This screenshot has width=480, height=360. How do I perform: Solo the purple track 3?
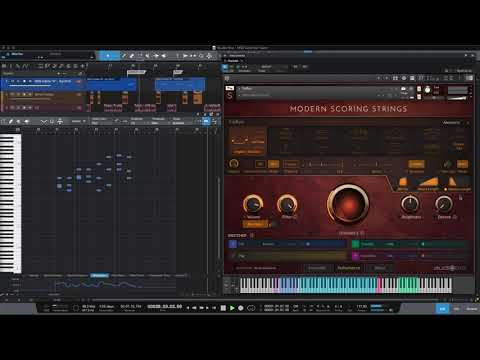[18, 108]
